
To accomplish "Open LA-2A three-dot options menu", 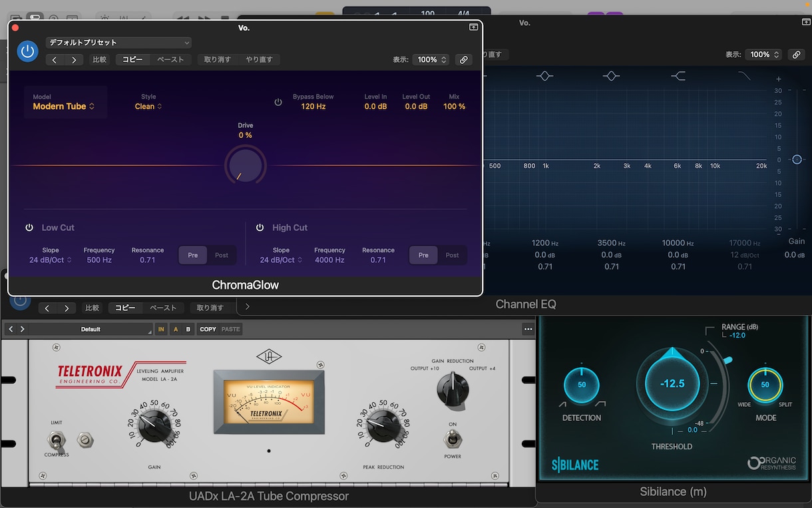I will pos(528,329).
